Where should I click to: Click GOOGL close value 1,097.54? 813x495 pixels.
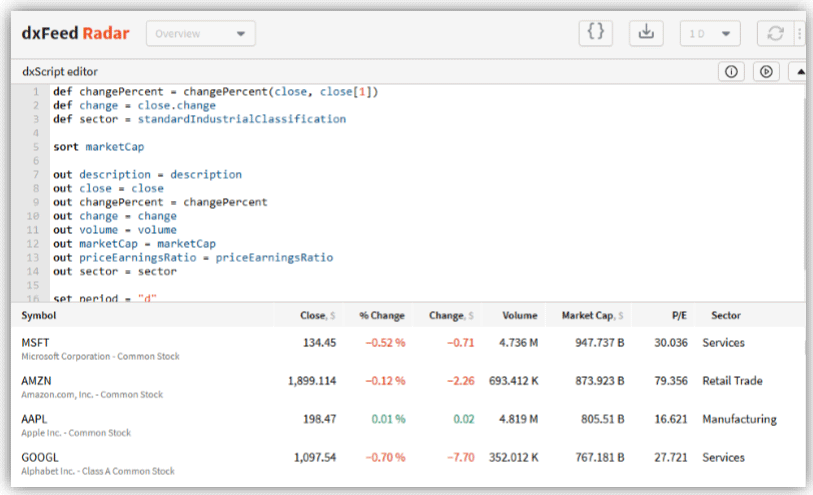coord(315,457)
